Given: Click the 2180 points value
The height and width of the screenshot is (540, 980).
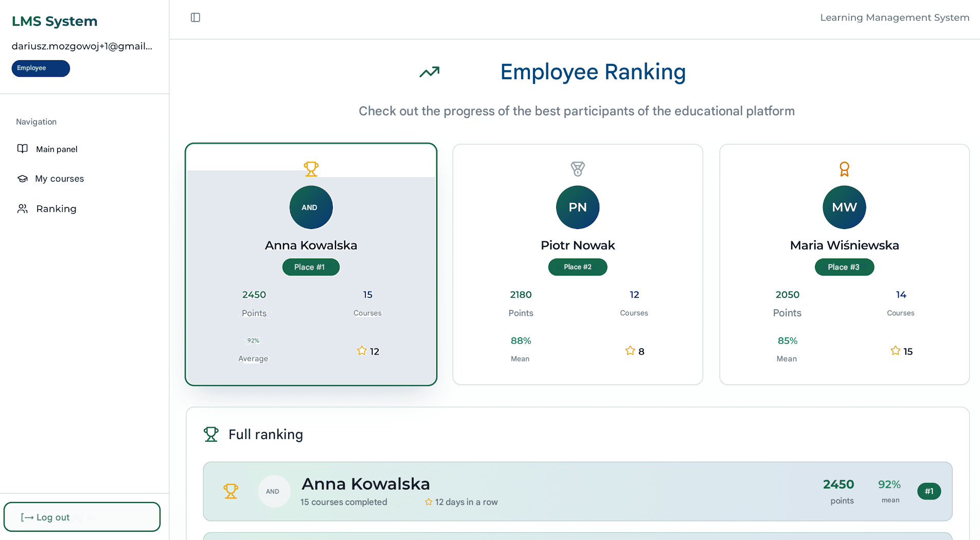Looking at the screenshot, I should [521, 294].
